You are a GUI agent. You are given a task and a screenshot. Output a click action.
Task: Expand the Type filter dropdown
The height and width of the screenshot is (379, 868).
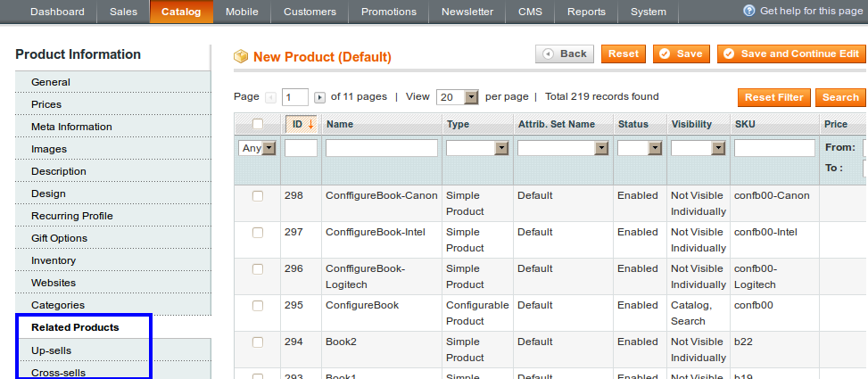[x=478, y=148]
